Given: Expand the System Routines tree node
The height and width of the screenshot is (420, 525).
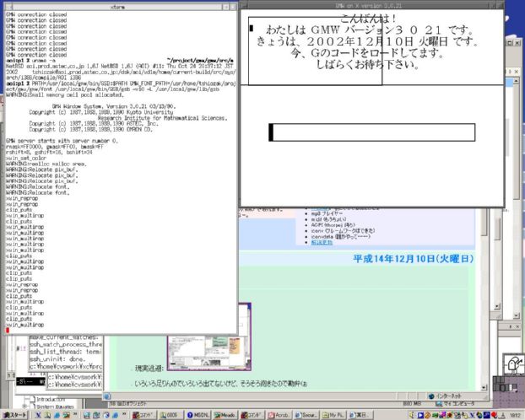Looking at the screenshot, I should (24, 407).
